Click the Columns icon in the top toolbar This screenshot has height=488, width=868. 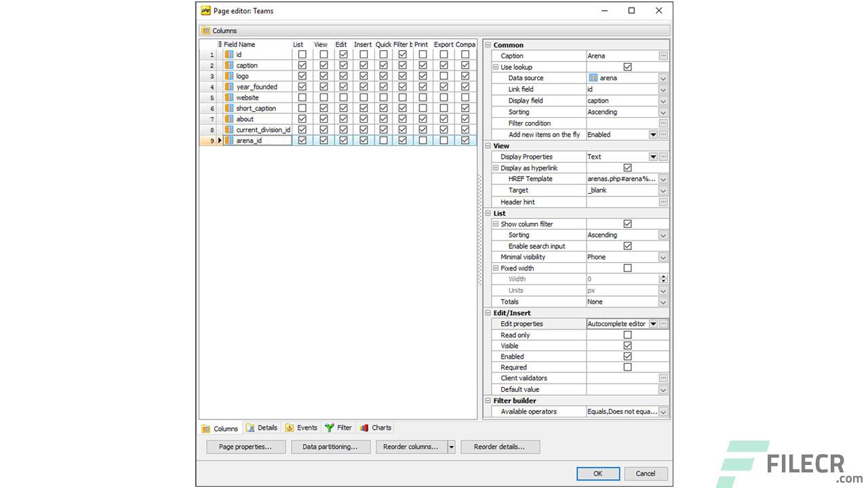pos(206,30)
